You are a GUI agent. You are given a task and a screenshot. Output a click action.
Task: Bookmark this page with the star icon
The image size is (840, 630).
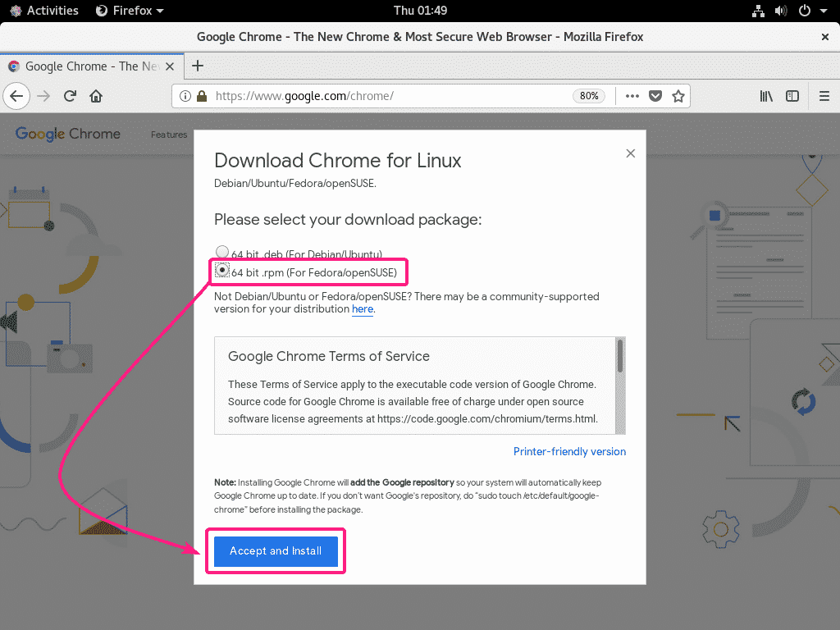point(678,96)
